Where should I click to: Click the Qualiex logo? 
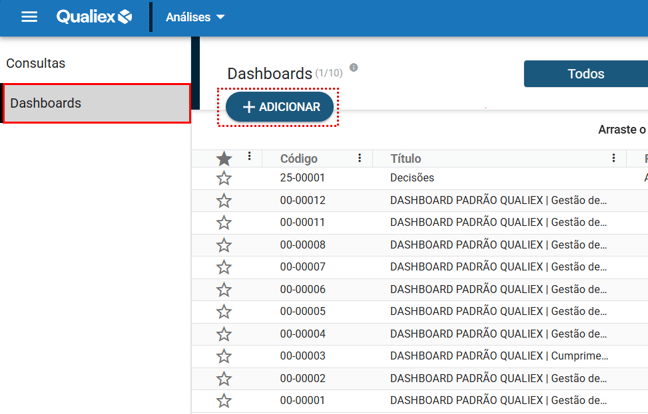(x=94, y=17)
